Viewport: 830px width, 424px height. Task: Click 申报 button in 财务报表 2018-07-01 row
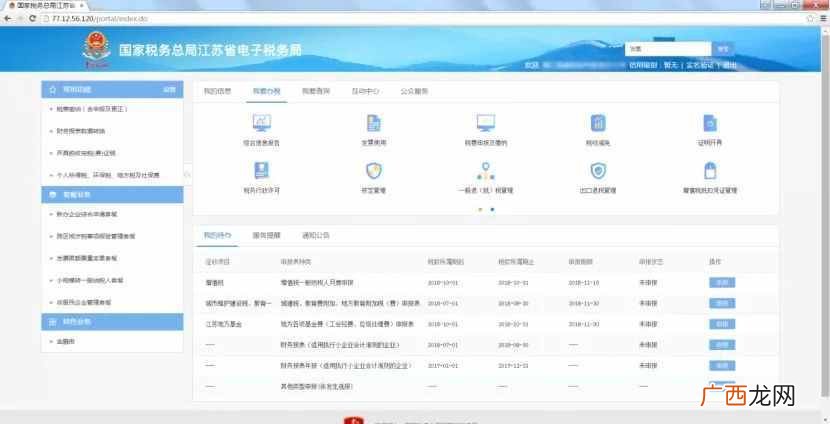coord(722,345)
